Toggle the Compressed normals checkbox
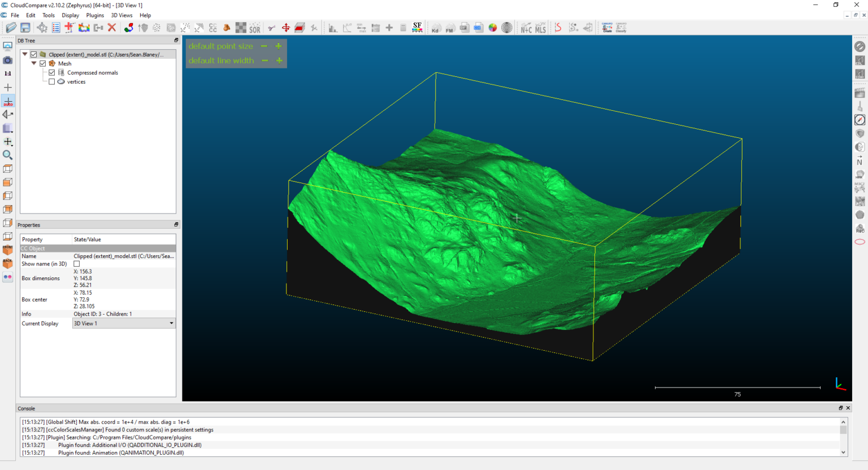Viewport: 868px width, 470px height. 51,72
